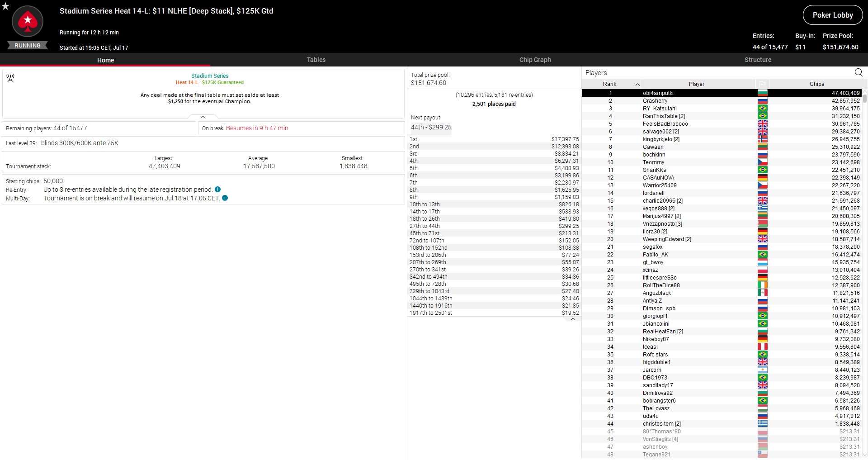868x460 pixels.
Task: Click flag beside gt_bwoy
Action: pyautogui.click(x=763, y=262)
